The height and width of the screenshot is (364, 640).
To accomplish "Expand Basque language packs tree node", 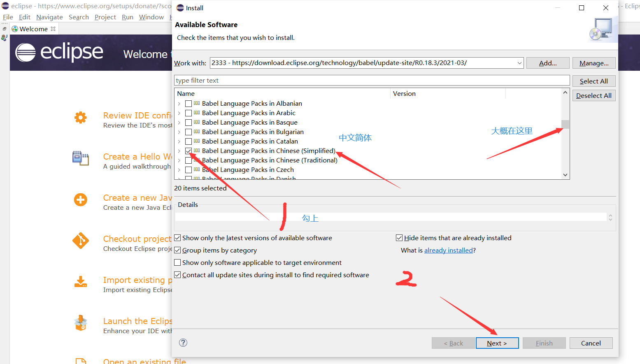I will click(179, 123).
